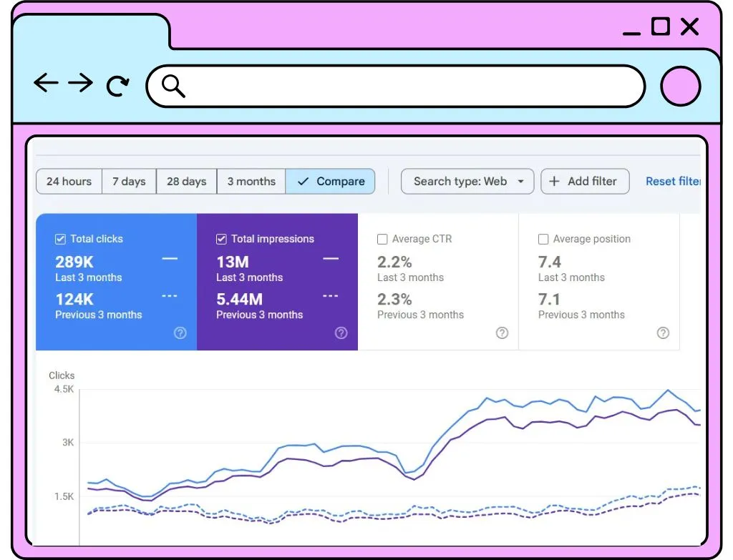Switch to the 3 months range
The image size is (733, 560).
[251, 181]
